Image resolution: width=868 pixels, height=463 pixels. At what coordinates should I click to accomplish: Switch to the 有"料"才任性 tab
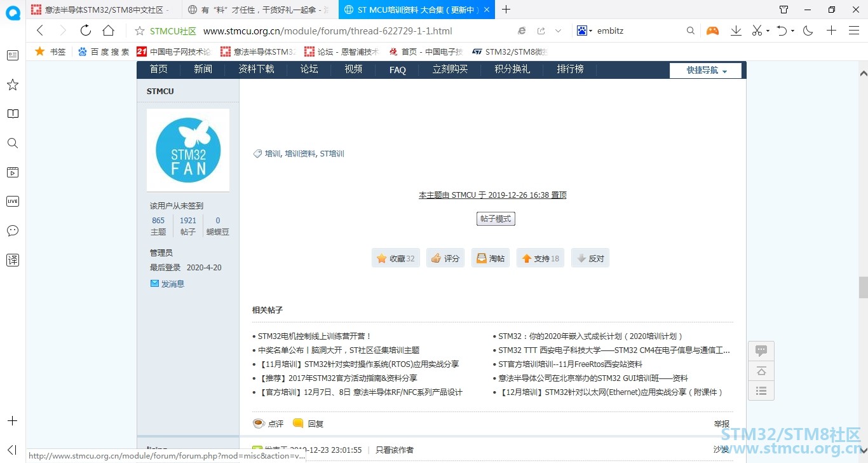pos(261,10)
